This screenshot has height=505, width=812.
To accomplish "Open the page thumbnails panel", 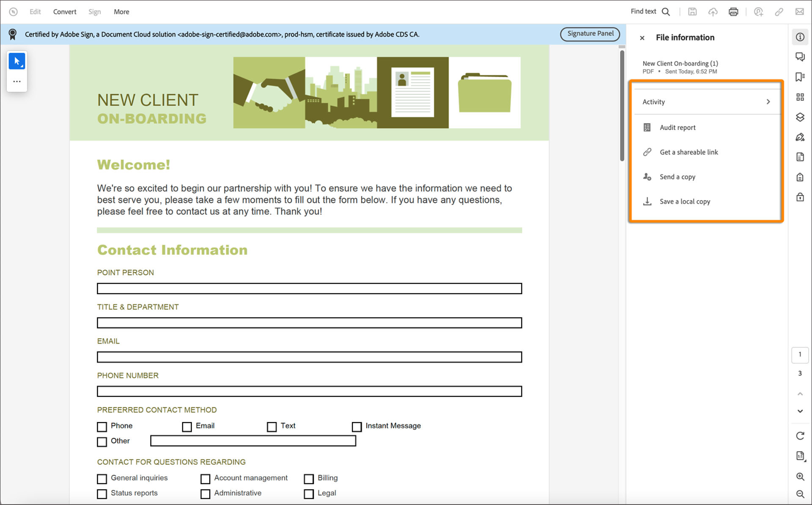I will click(800, 97).
